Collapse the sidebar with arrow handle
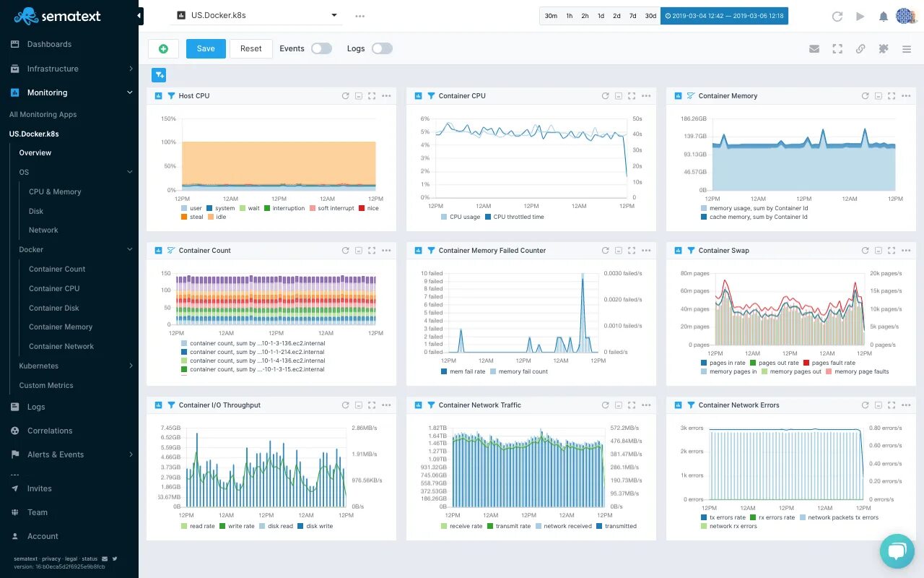 140,16
